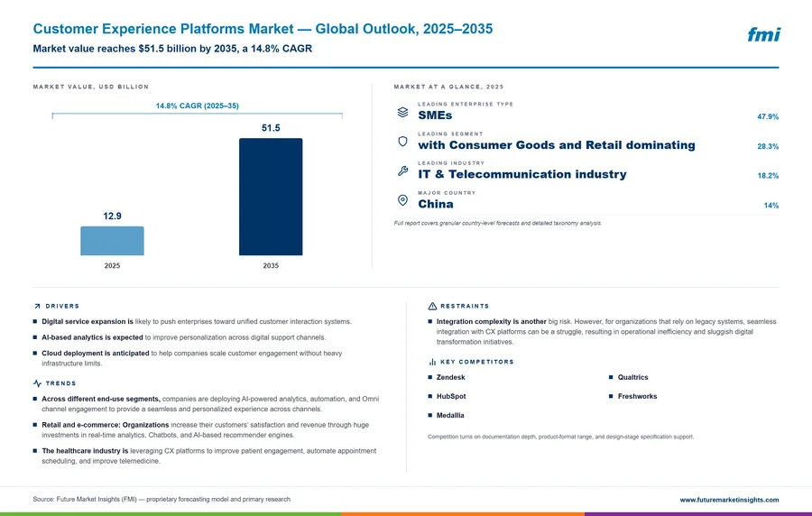The image size is (812, 516).
Task: Click the Market value reaches $51.5 billion subtitle
Action: click(x=172, y=49)
